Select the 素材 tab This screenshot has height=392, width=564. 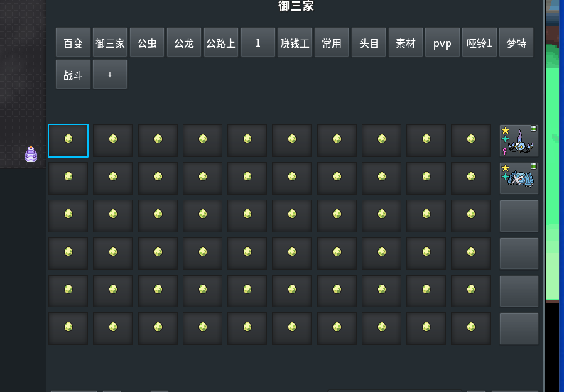coord(406,43)
